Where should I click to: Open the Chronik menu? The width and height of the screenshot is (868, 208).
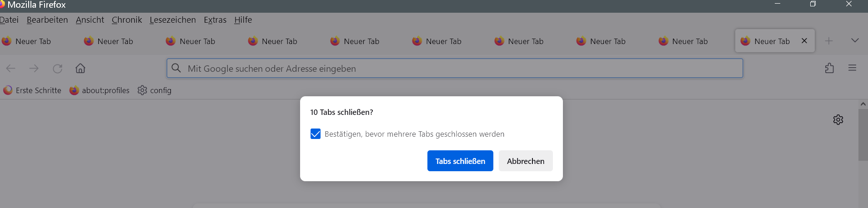click(127, 20)
